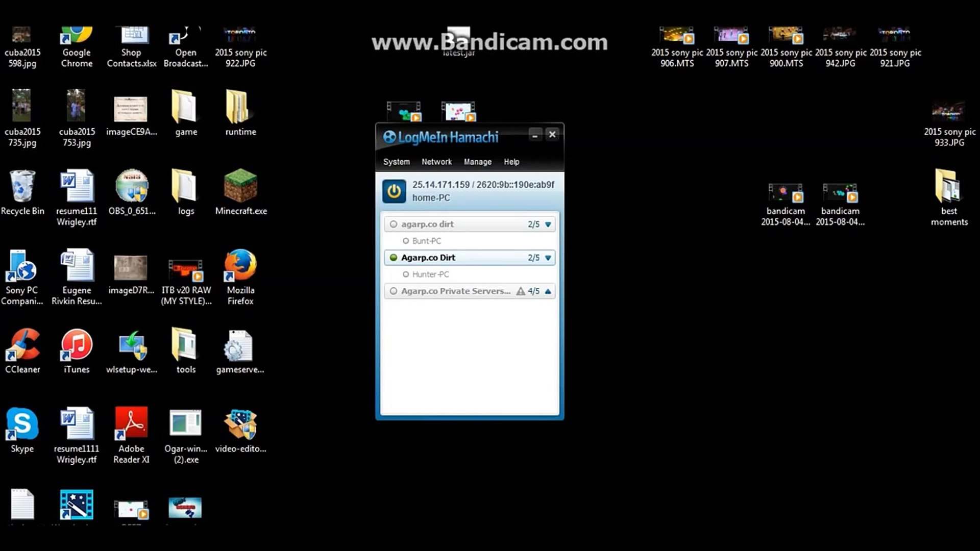Screen dimensions: 980x551
Task: Collapse the Agarp.co Dirt online network arrow
Action: point(548,258)
